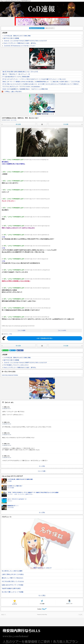Click the lower home icon between article navigation
Viewport: 84px width, 644px height.
pos(42,346)
